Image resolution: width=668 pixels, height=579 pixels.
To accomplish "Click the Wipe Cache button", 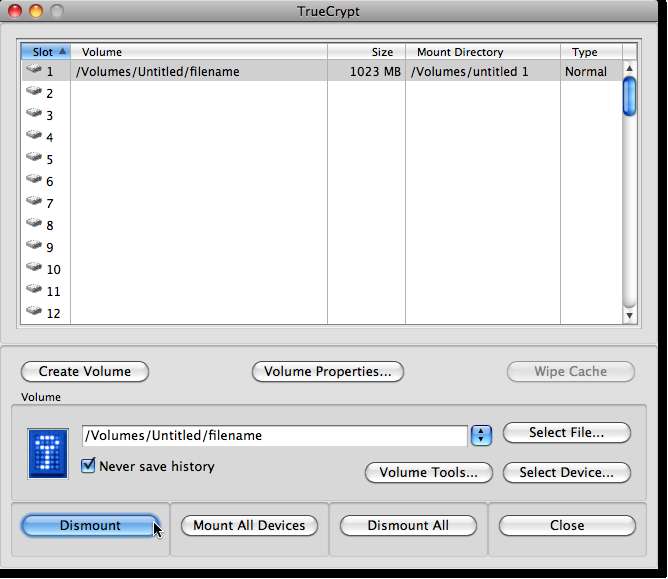I will tap(571, 372).
